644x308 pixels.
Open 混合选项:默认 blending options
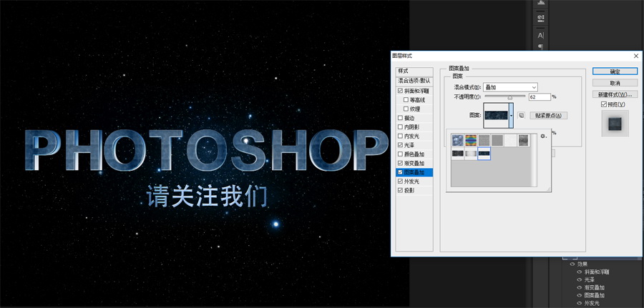pos(414,81)
